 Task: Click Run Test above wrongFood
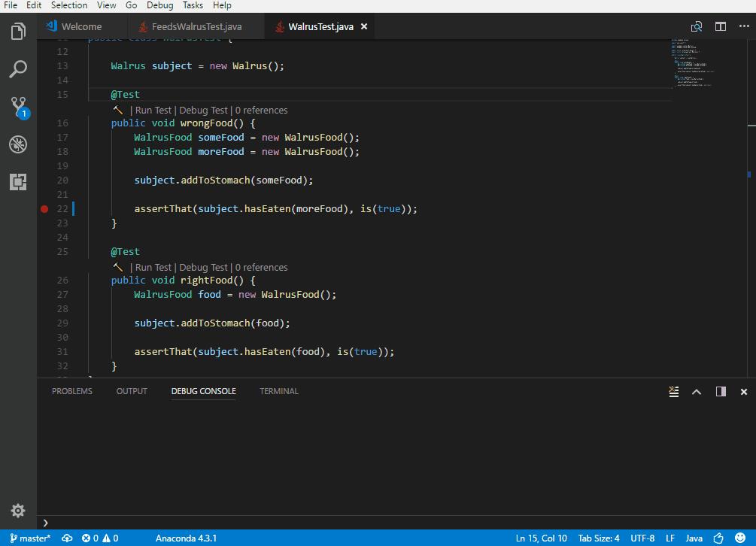[x=153, y=110]
